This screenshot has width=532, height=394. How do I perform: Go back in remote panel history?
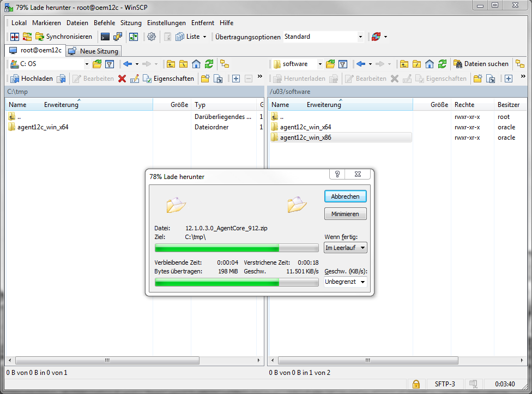(x=361, y=64)
